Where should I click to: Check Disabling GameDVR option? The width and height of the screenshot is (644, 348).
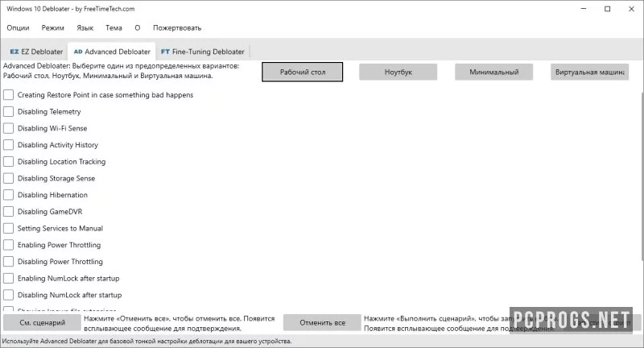click(9, 212)
